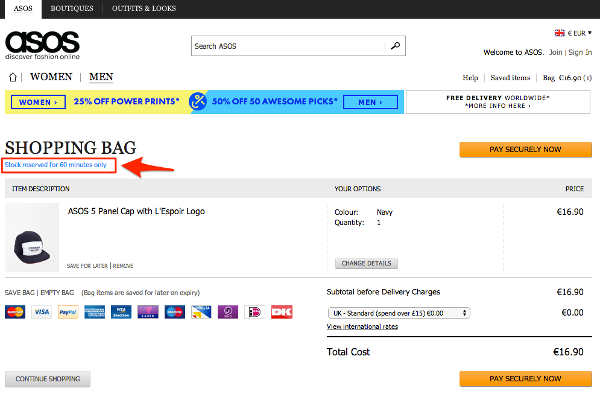Screen dimensions: 600x394
Task: Click the ASOS logo
Action: click(x=42, y=45)
